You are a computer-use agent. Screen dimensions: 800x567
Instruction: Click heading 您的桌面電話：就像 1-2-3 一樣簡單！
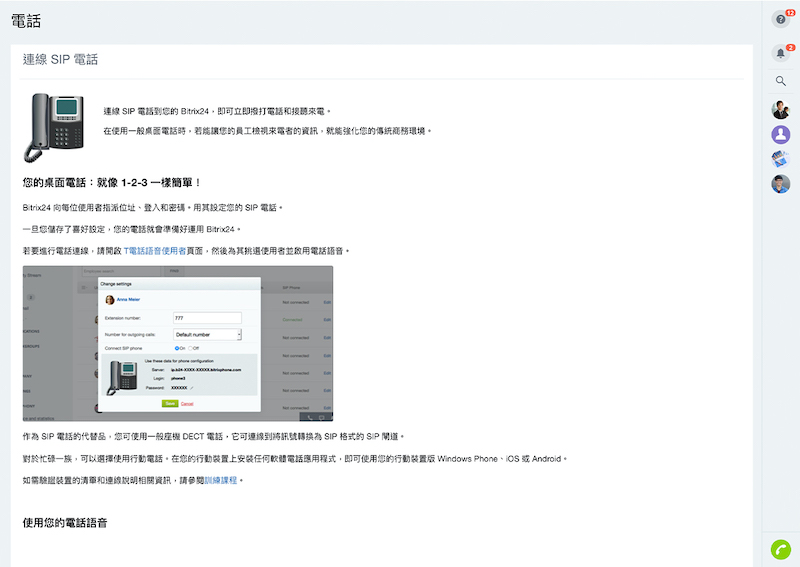pyautogui.click(x=112, y=182)
